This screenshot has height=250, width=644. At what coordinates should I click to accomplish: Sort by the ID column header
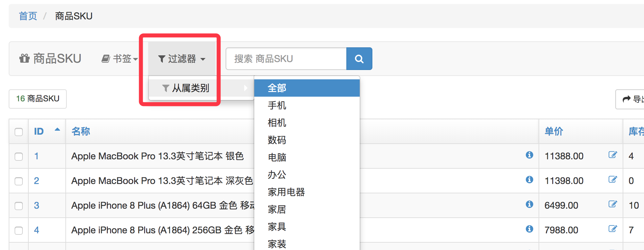point(39,131)
